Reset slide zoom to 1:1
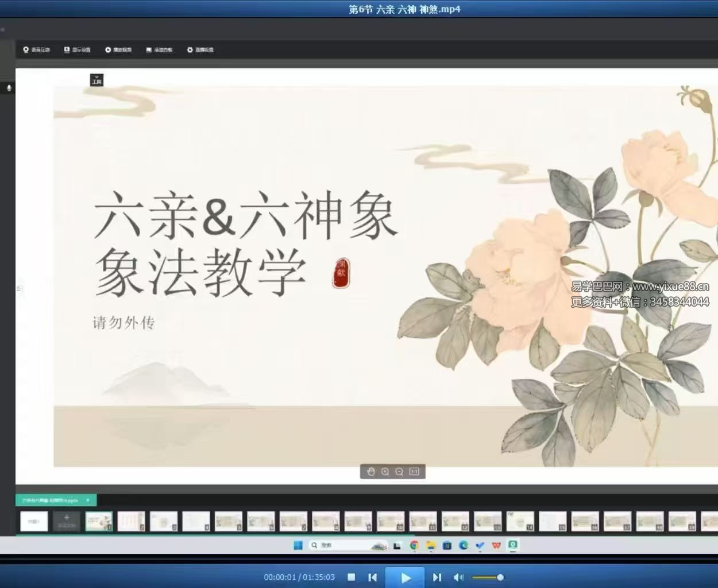The width and height of the screenshot is (718, 588). pos(414,472)
